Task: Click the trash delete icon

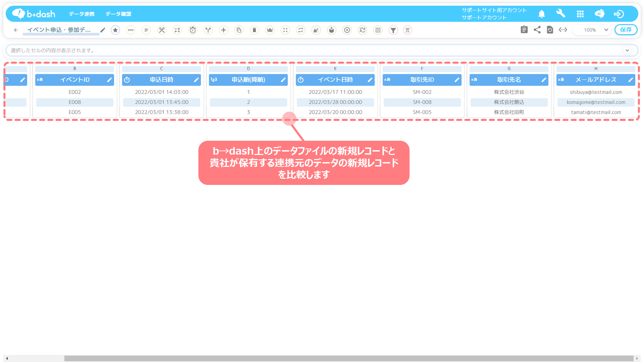Action: (x=255, y=30)
